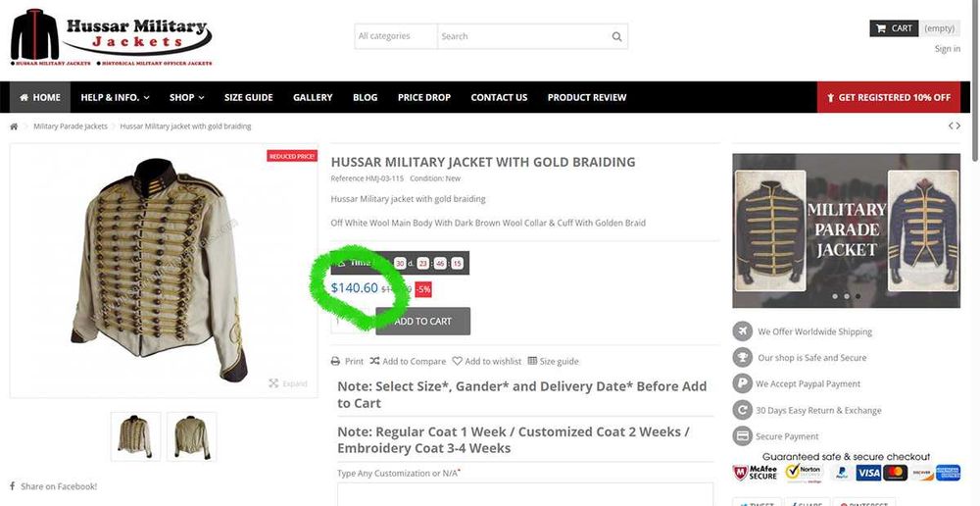Open the PRODUCT REVIEW page
Viewport: 980px width, 506px height.
pyautogui.click(x=587, y=98)
